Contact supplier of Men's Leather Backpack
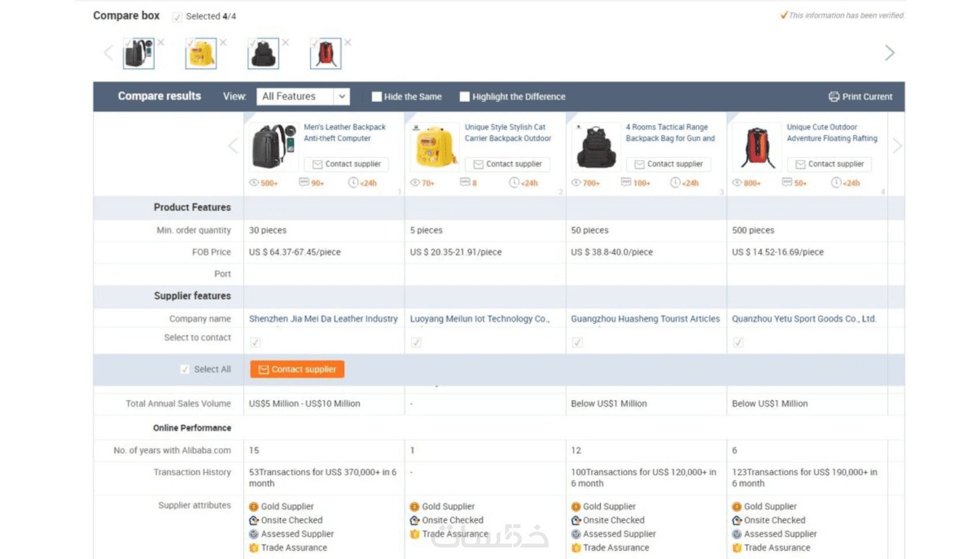The width and height of the screenshot is (980, 559). tap(346, 164)
